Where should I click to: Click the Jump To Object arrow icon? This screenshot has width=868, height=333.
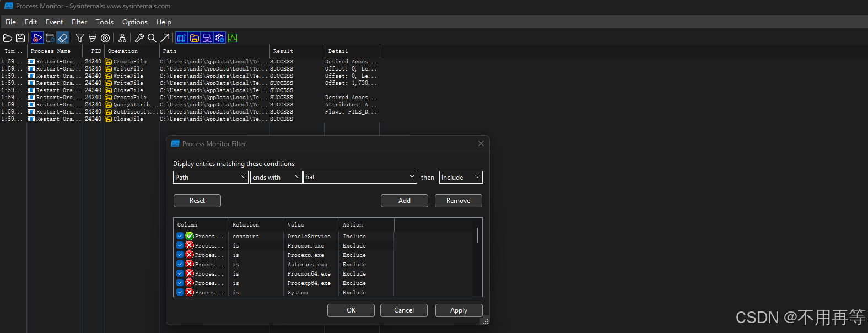[165, 38]
